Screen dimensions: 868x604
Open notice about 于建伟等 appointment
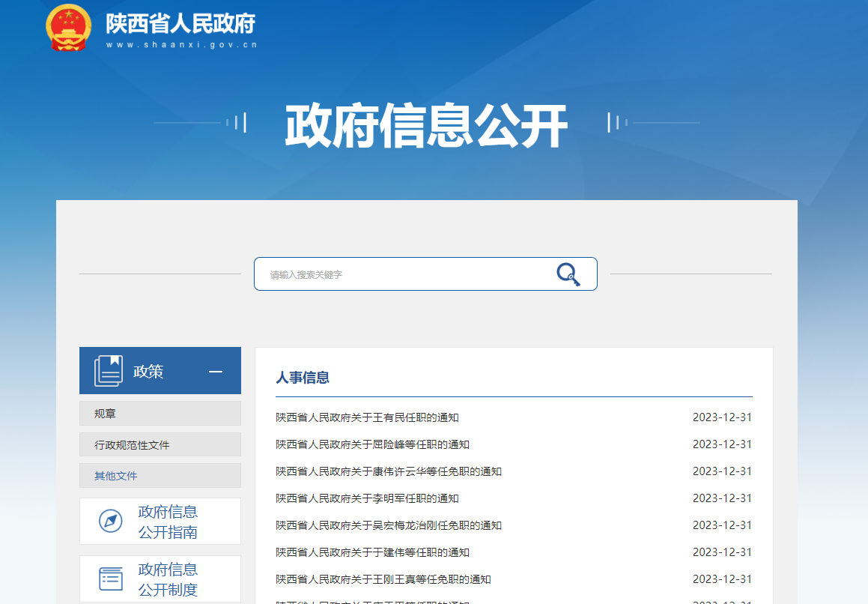point(372,552)
